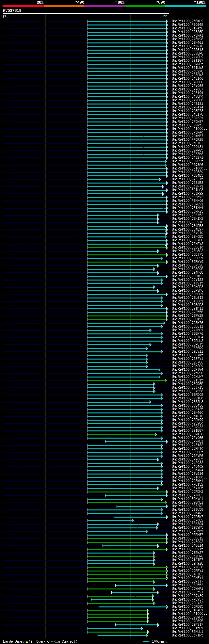Open hit UniRef100_Q56WU9
This screenshot has height=644, width=209.
(x=187, y=21)
